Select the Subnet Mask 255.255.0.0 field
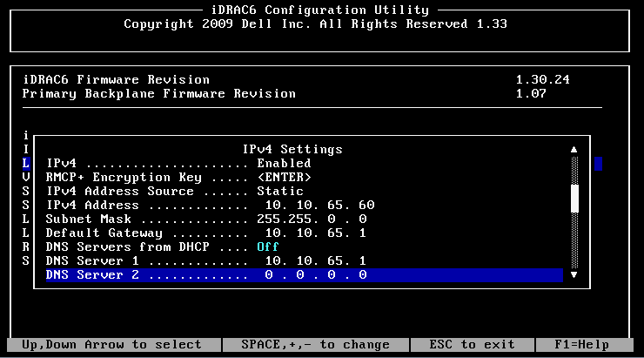This screenshot has height=358, width=644. (x=312, y=220)
